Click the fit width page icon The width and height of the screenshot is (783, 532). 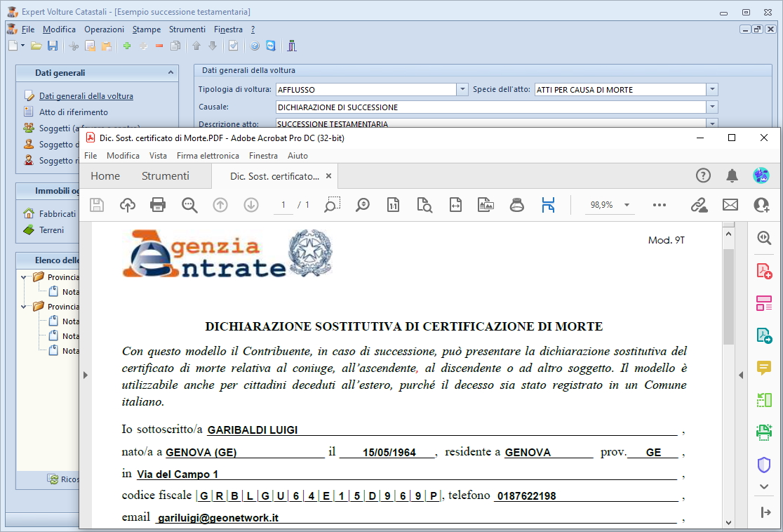pyautogui.click(x=455, y=205)
